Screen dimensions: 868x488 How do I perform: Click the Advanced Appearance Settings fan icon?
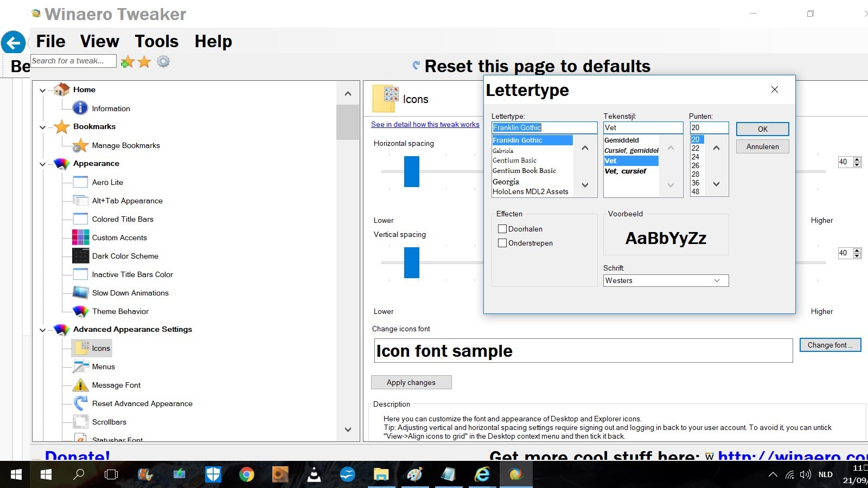point(61,330)
